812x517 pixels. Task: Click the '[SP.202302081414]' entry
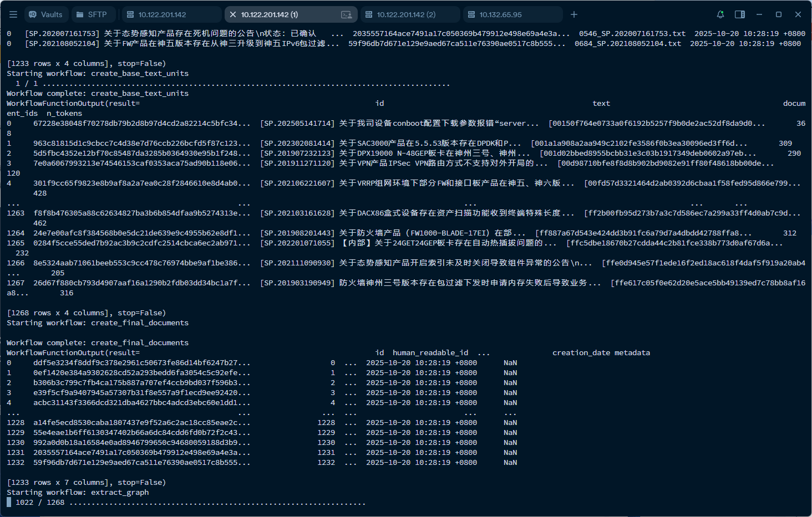pos(297,143)
